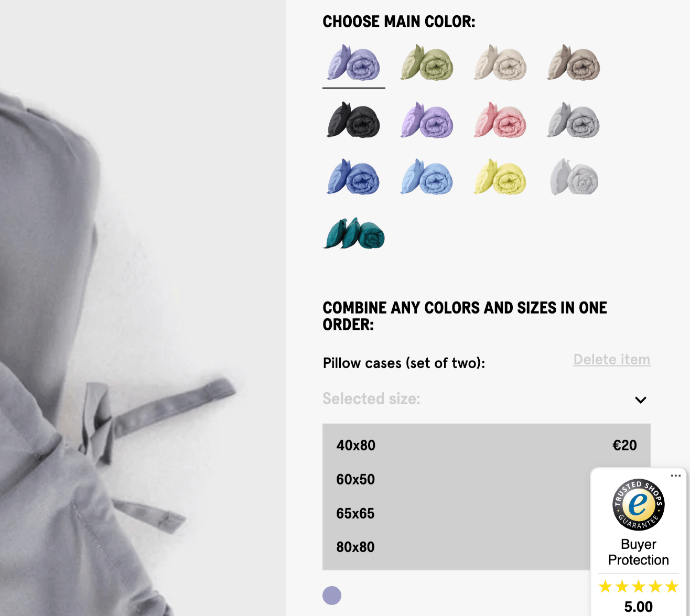Choose the olive green bedding color

[427, 63]
